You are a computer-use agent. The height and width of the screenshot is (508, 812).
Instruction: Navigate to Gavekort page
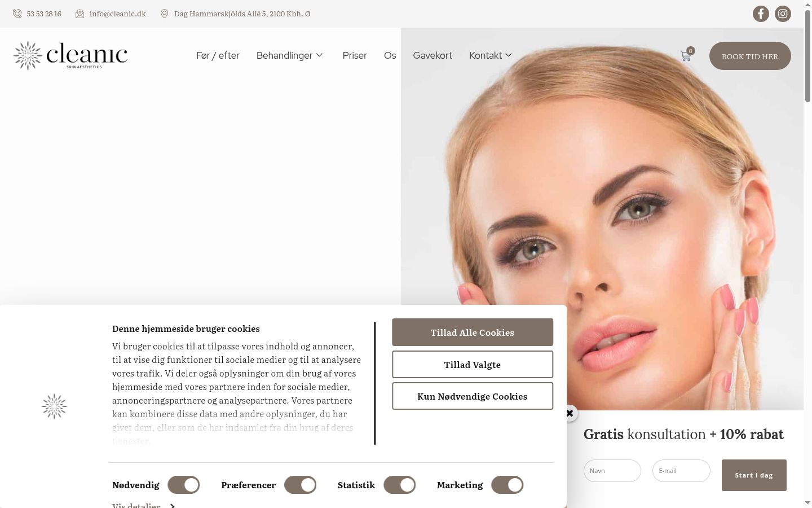coord(433,55)
